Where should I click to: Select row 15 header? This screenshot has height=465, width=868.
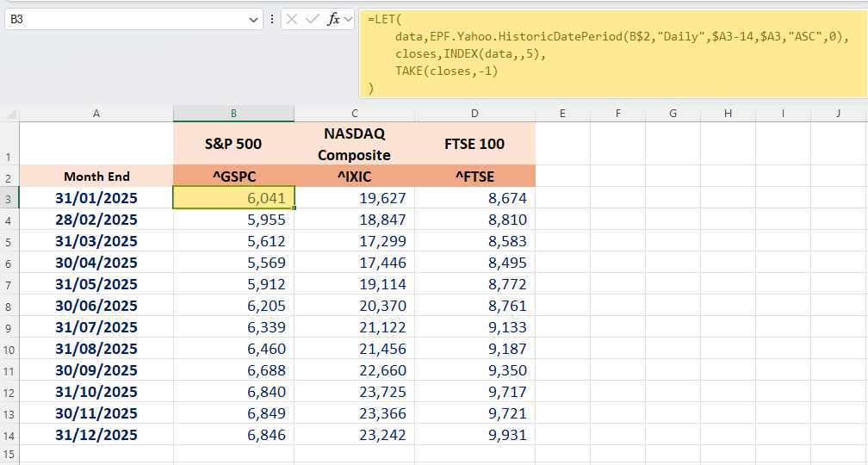(x=9, y=455)
